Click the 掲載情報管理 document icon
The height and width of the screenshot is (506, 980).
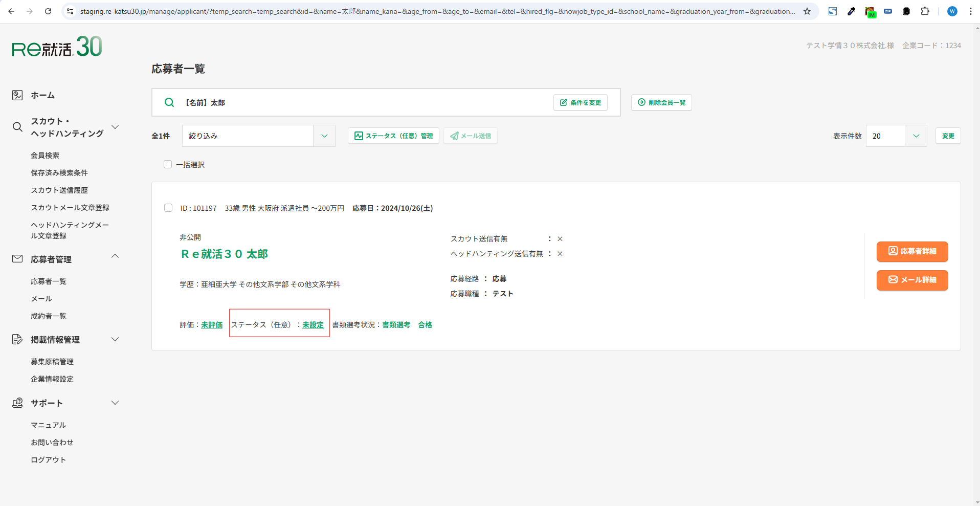[x=17, y=339]
